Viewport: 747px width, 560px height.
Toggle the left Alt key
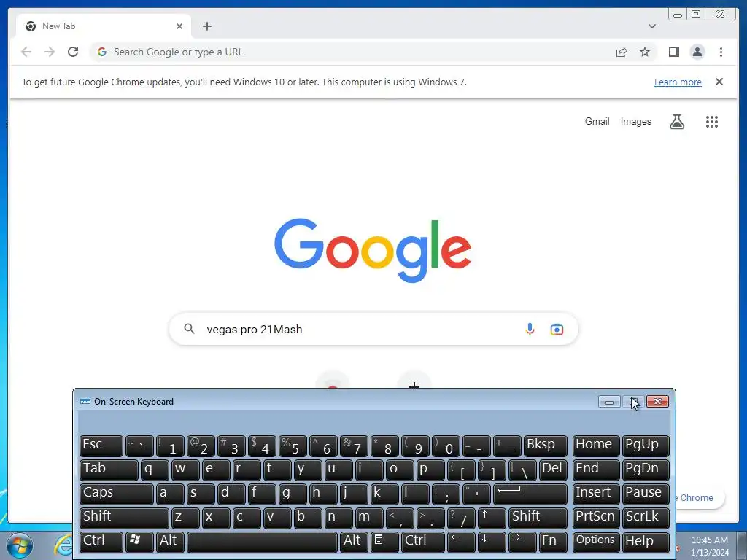pyautogui.click(x=170, y=542)
